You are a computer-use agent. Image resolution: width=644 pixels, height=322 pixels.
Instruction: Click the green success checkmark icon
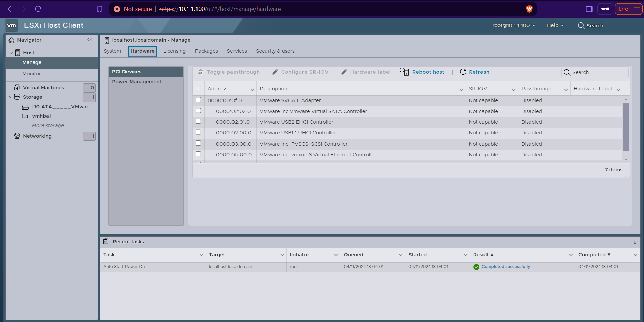tap(476, 267)
